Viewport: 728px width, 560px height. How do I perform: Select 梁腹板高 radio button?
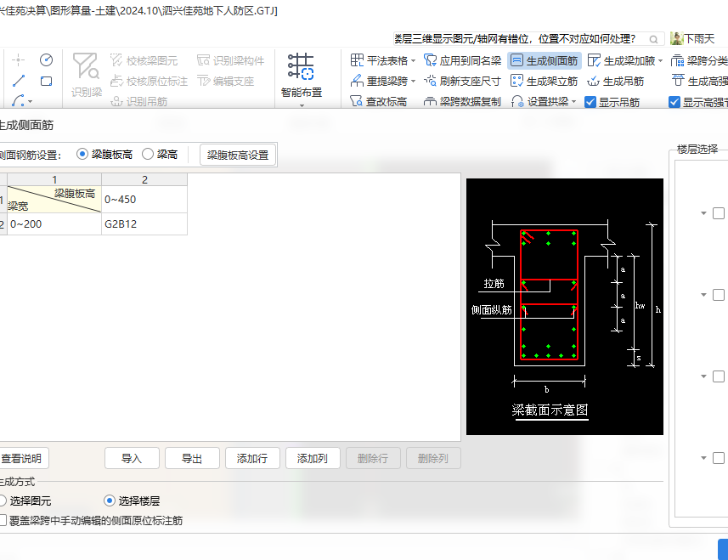pyautogui.click(x=82, y=154)
